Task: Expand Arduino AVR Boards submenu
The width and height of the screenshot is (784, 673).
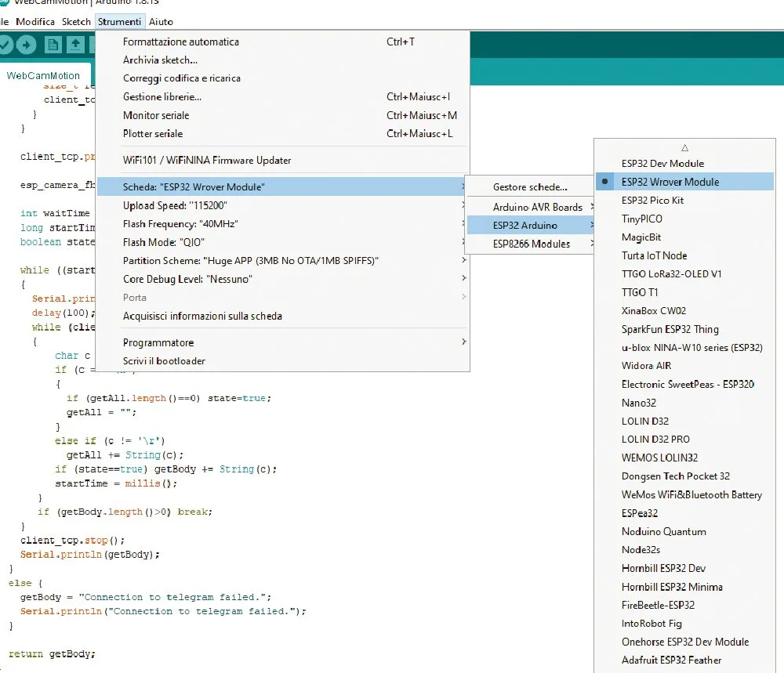Action: click(x=530, y=208)
